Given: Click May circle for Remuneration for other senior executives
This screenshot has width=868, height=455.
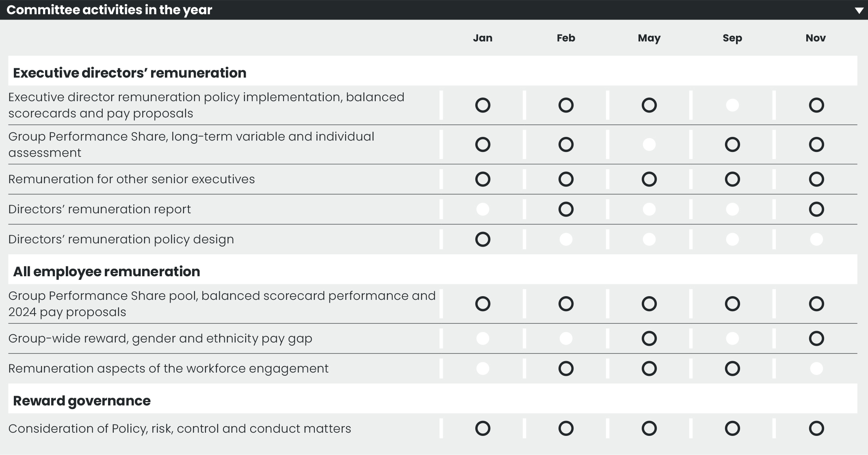Looking at the screenshot, I should click(x=649, y=179).
